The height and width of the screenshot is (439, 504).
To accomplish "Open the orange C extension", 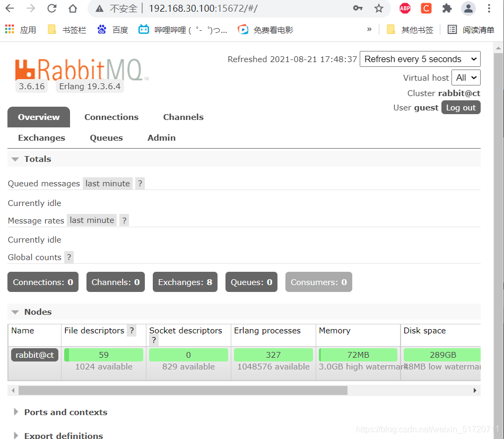I will [426, 8].
